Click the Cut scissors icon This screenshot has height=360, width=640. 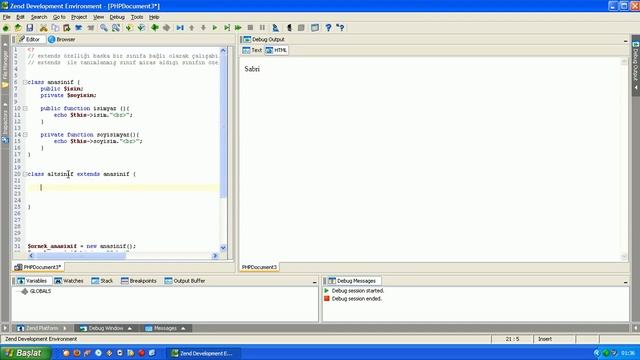coord(43,28)
